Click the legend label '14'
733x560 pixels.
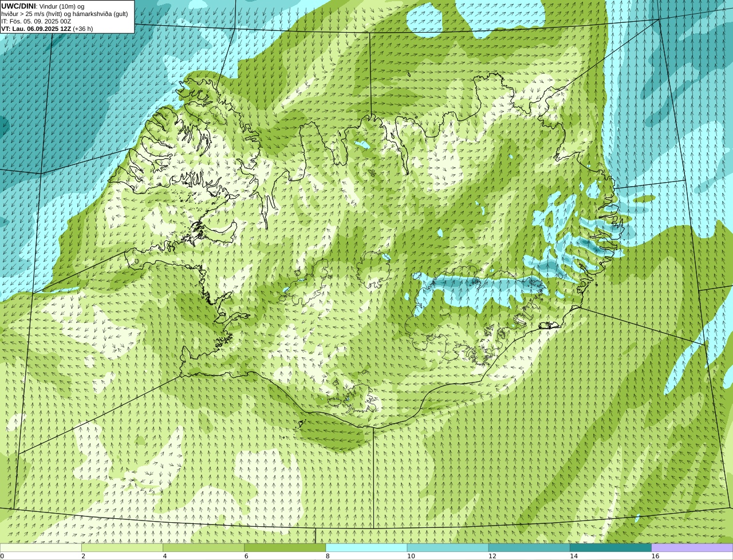[574, 556]
